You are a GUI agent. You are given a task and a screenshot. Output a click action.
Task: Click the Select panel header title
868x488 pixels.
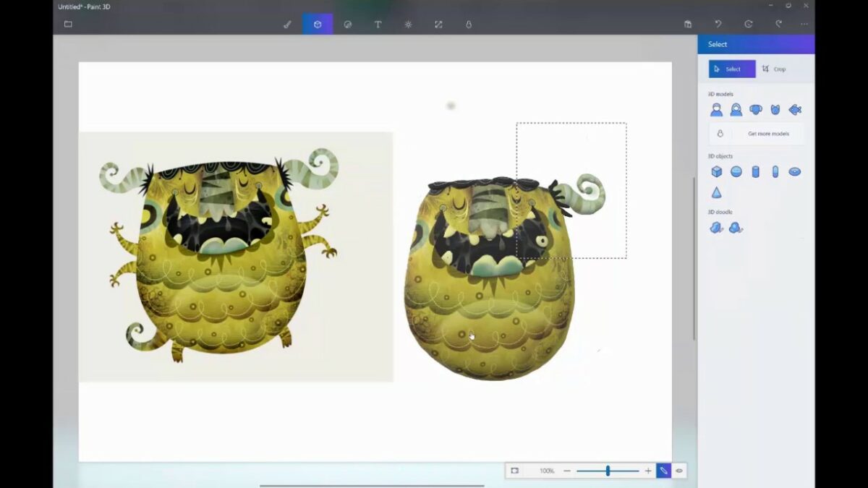pos(718,44)
